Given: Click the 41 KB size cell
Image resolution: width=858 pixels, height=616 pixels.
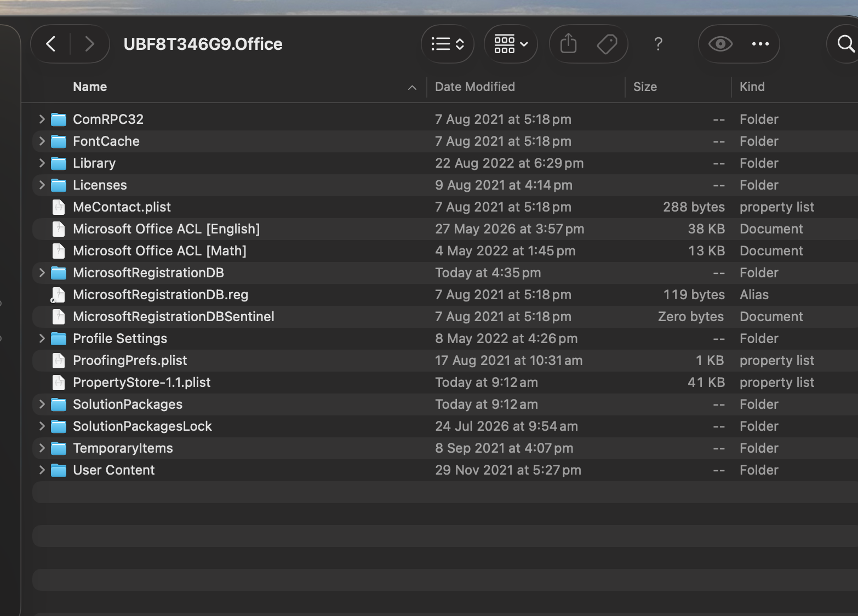Looking at the screenshot, I should (x=706, y=382).
